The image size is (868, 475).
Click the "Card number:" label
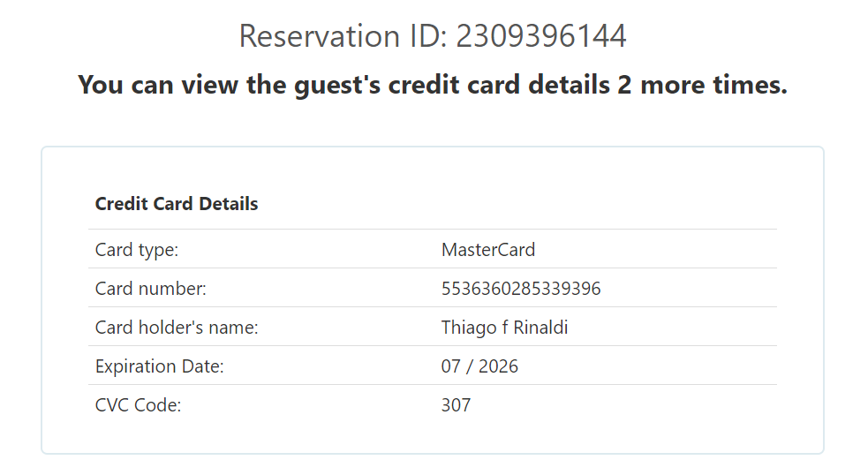151,289
